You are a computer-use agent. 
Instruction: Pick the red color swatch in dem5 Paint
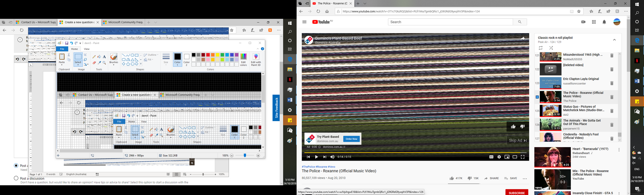click(208, 55)
